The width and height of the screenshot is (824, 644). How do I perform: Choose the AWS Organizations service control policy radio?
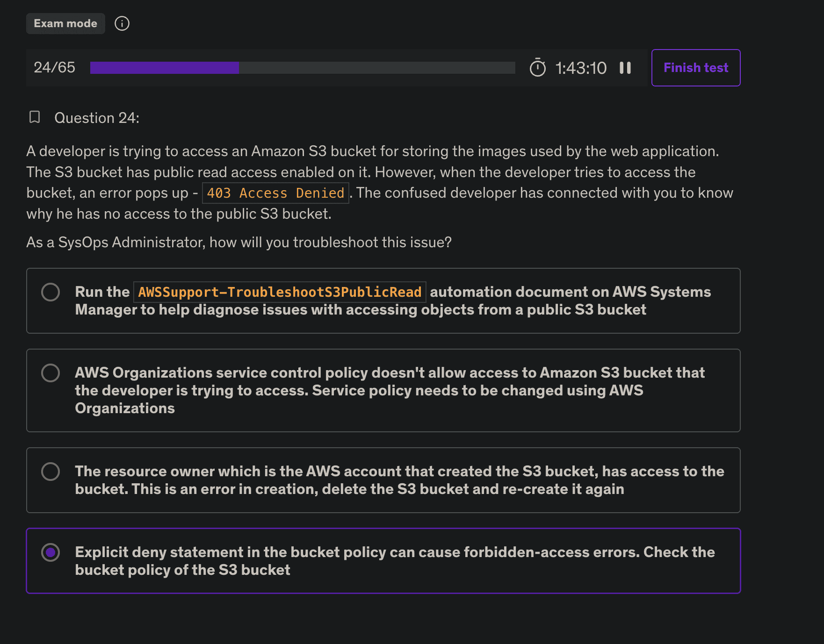pos(51,373)
